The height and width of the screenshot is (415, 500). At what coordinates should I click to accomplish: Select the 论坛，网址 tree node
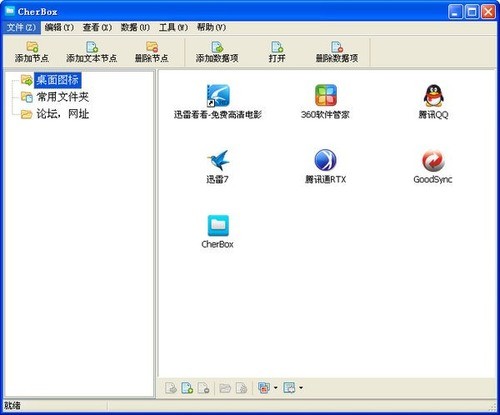tap(63, 114)
